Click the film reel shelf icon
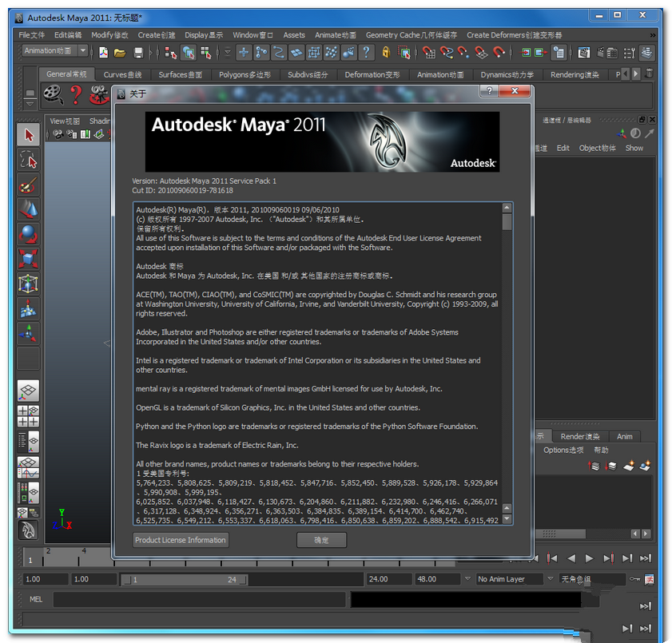The image size is (672, 643). click(54, 94)
